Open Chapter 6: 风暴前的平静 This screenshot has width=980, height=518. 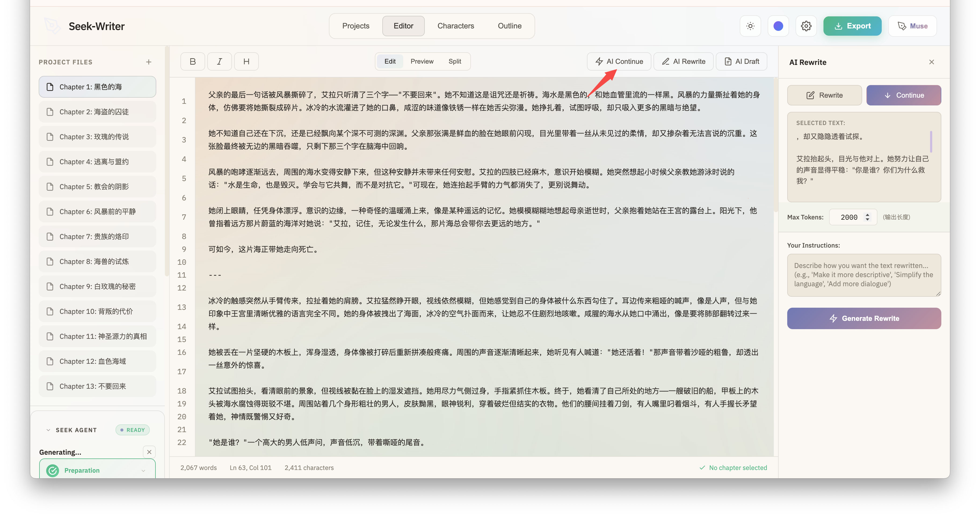(x=97, y=211)
